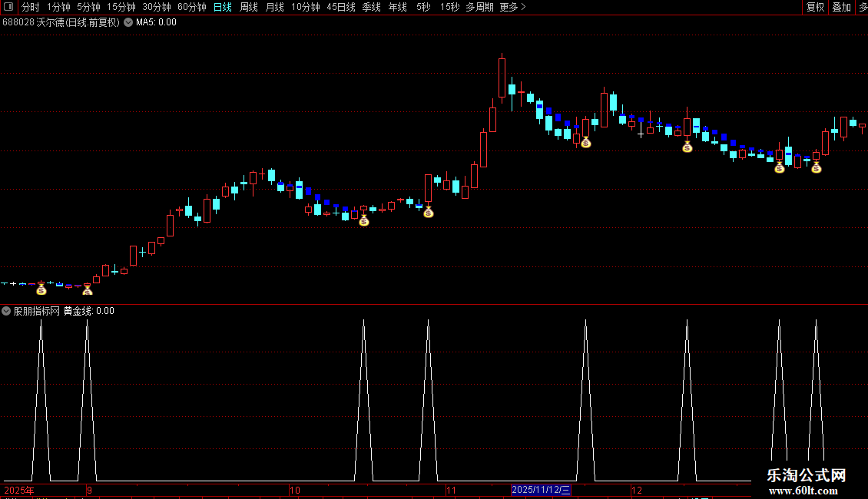This screenshot has width=868, height=499.
Task: Select the 30分钟 period tab
Action: (x=156, y=7)
